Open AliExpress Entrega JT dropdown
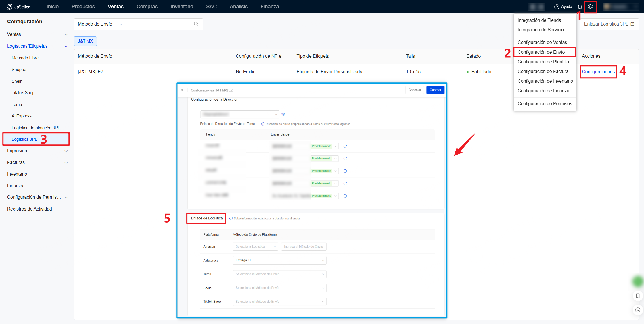The width and height of the screenshot is (644, 324). (x=279, y=260)
